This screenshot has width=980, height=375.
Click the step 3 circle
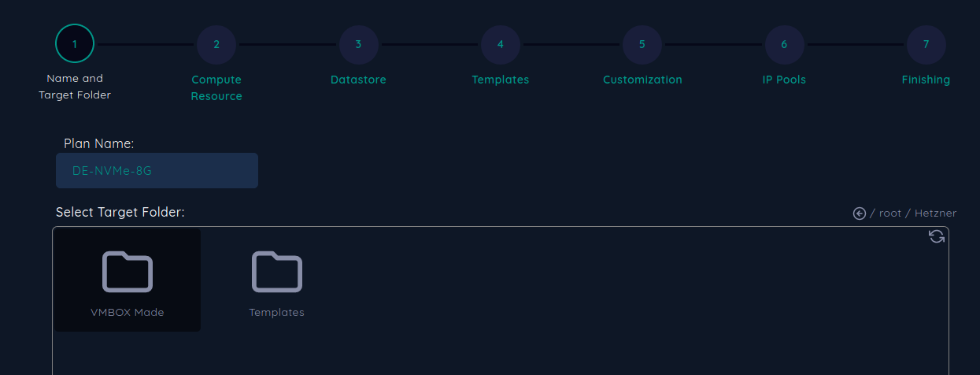(358, 44)
